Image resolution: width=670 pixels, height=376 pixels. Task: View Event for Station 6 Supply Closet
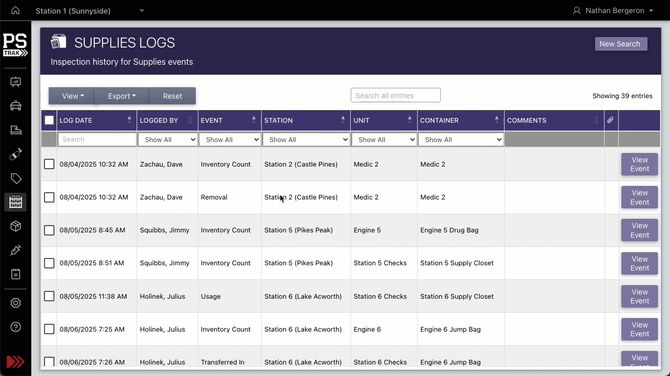(639, 296)
